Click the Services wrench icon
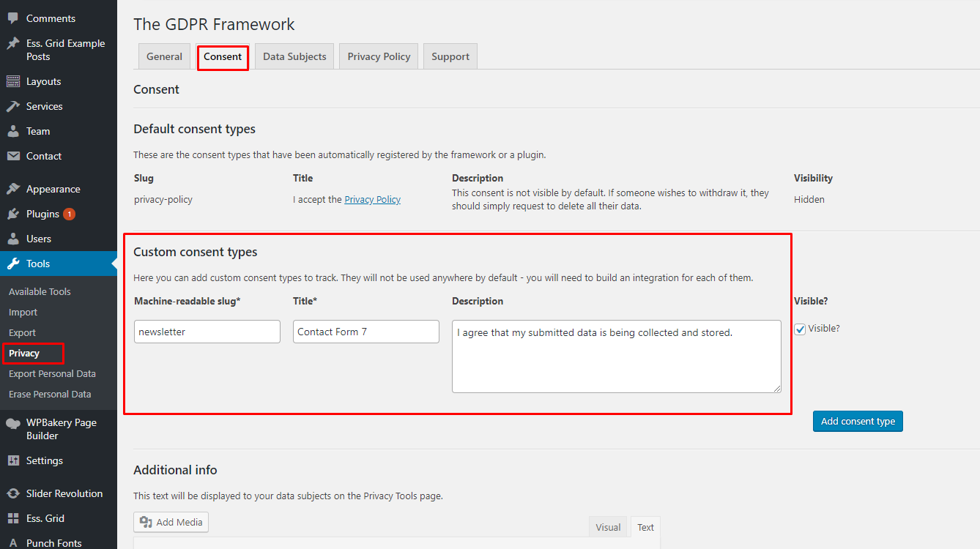The image size is (980, 549). [13, 106]
